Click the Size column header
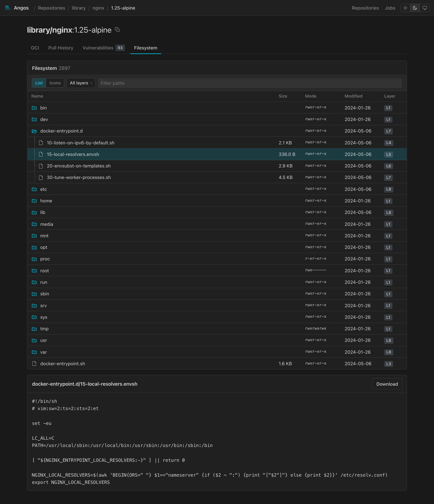The height and width of the screenshot is (504, 434). point(283,96)
